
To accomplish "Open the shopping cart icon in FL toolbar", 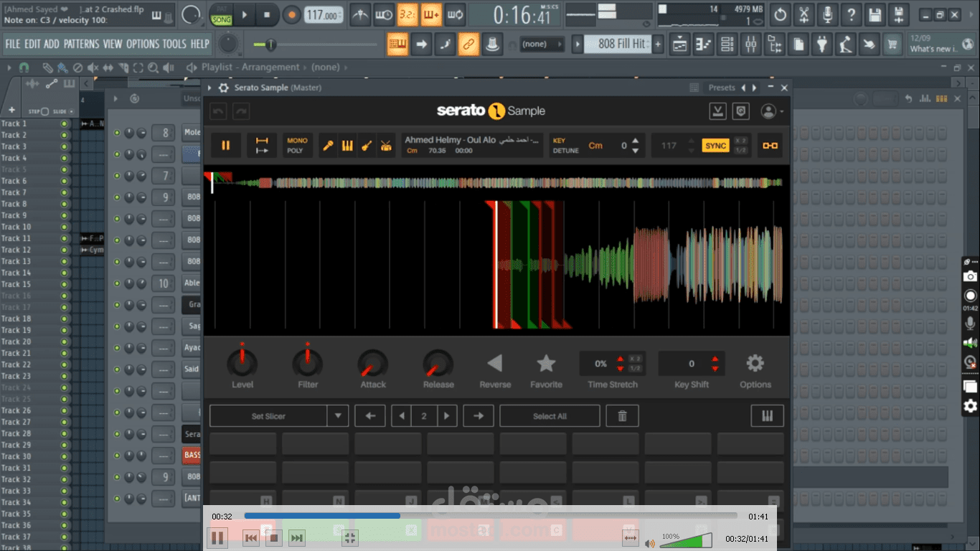I will tap(892, 44).
